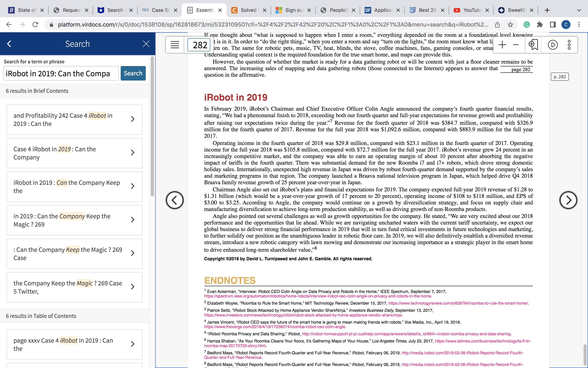Share this page from the address bar
The height and width of the screenshot is (368, 588).
pos(497,25)
